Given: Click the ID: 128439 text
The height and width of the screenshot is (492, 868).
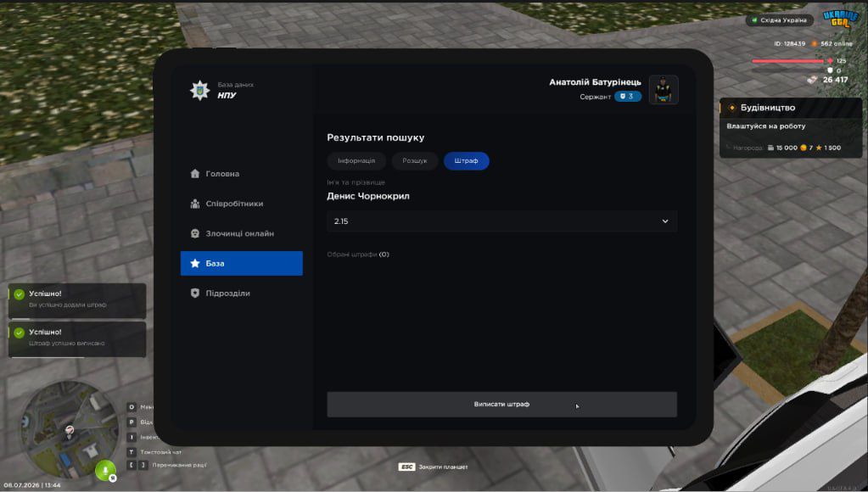Looking at the screenshot, I should click(x=789, y=44).
